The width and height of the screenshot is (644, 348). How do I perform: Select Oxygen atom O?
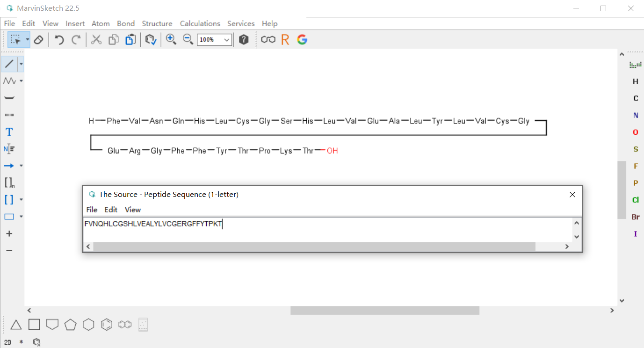636,132
